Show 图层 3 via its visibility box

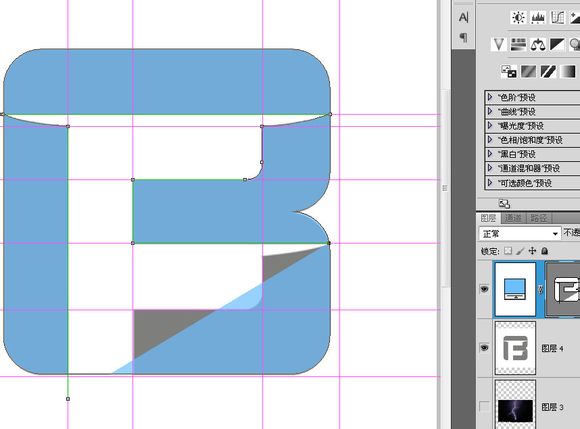coord(484,406)
